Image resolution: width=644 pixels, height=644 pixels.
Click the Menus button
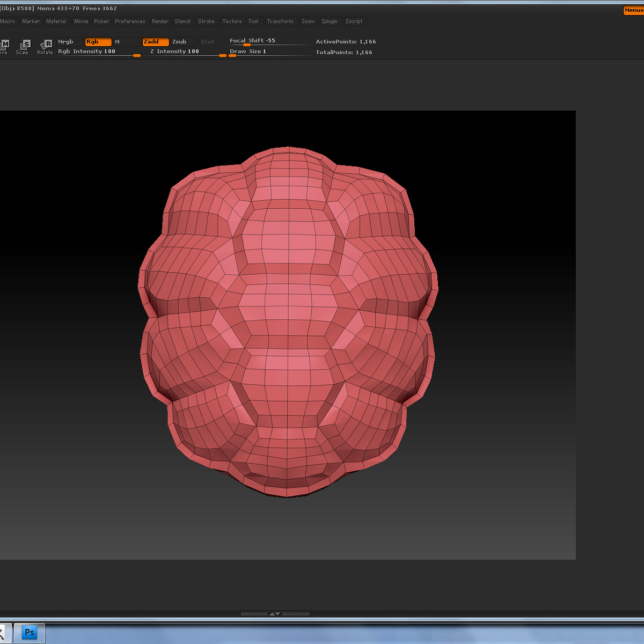[633, 10]
